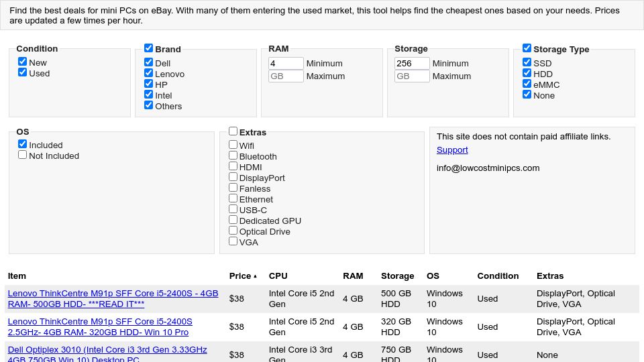Sort by the Storage column header

point(398,276)
